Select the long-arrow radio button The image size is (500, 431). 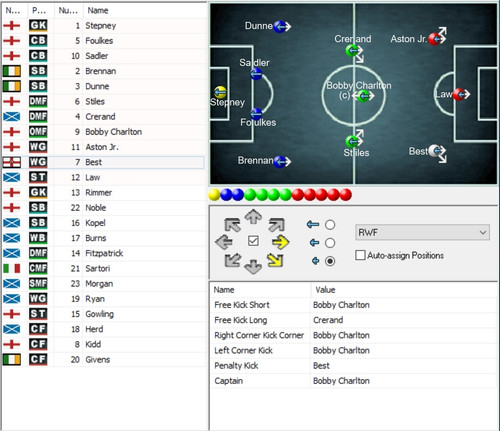[330, 225]
